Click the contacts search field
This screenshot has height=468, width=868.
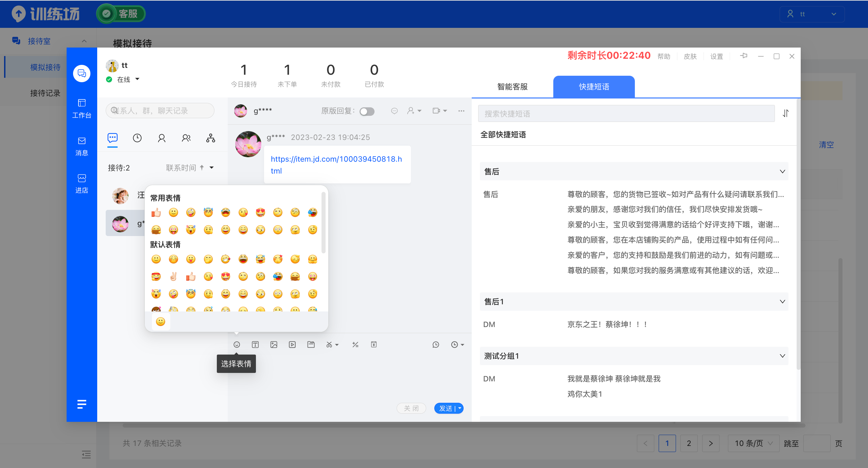point(160,111)
